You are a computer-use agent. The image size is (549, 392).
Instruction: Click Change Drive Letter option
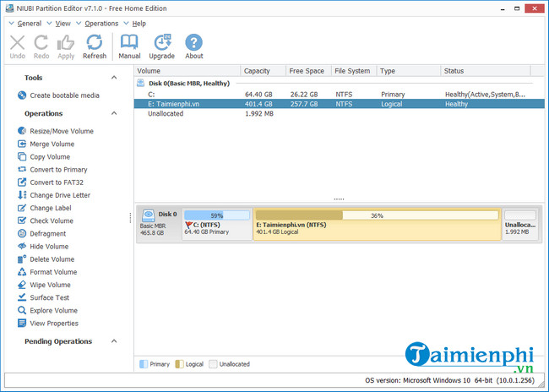pos(59,195)
